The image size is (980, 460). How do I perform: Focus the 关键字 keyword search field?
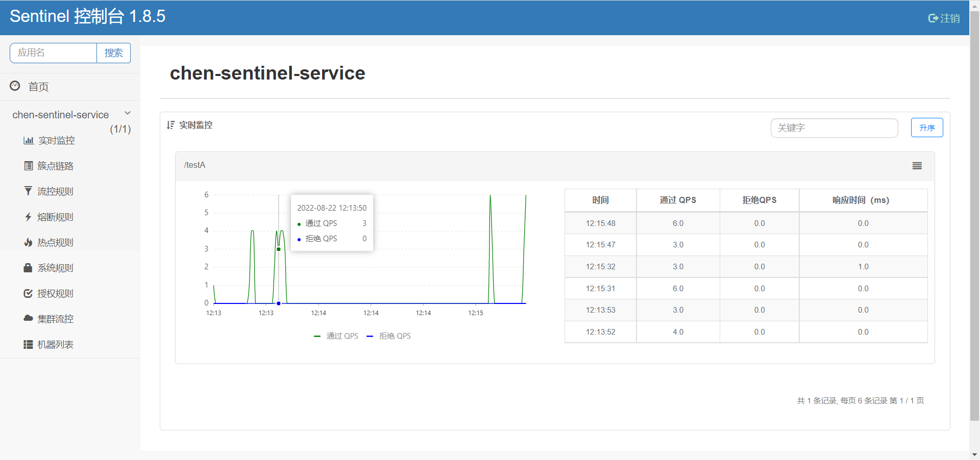[835, 128]
